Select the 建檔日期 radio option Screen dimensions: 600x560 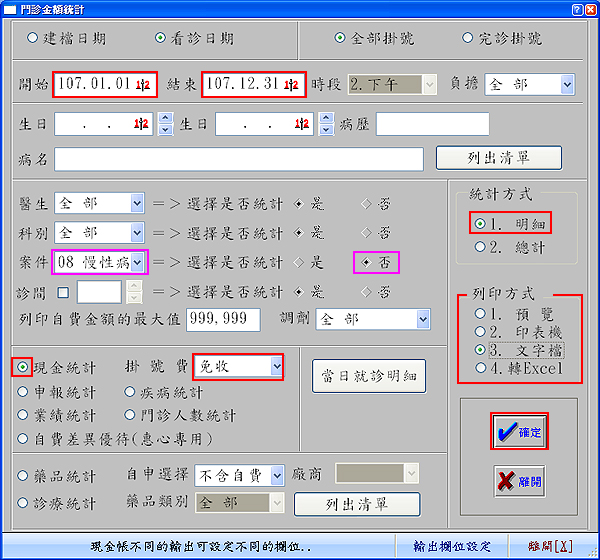tap(33, 39)
